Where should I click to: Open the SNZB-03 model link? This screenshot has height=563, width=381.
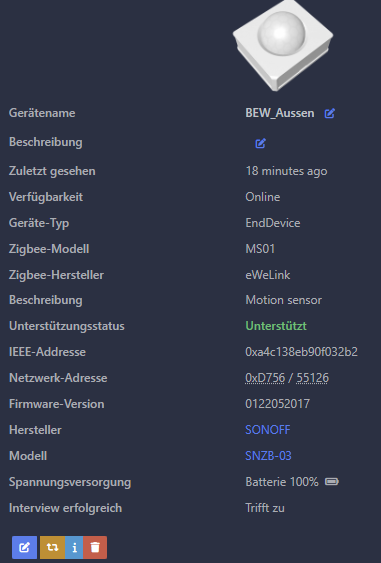click(x=268, y=456)
